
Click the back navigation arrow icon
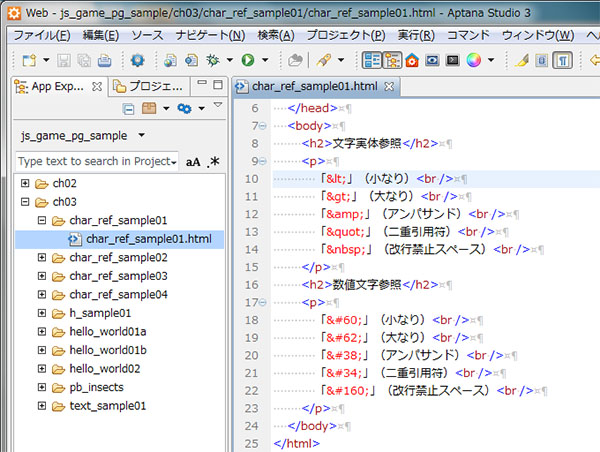point(595,60)
